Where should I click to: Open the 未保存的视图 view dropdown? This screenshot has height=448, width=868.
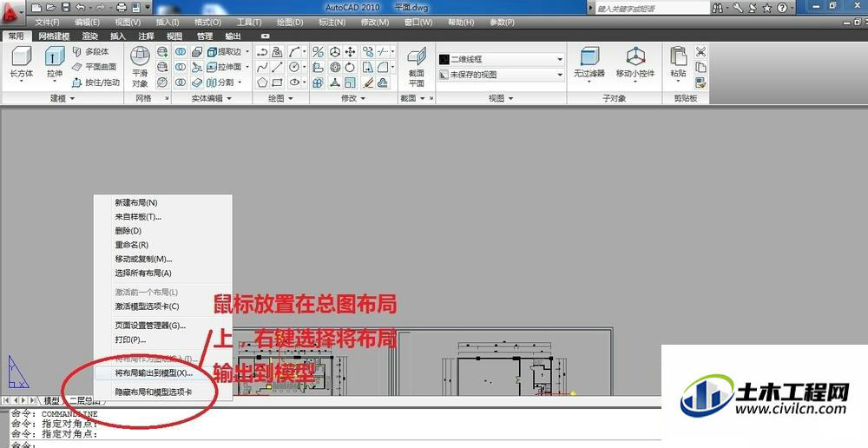pos(502,74)
